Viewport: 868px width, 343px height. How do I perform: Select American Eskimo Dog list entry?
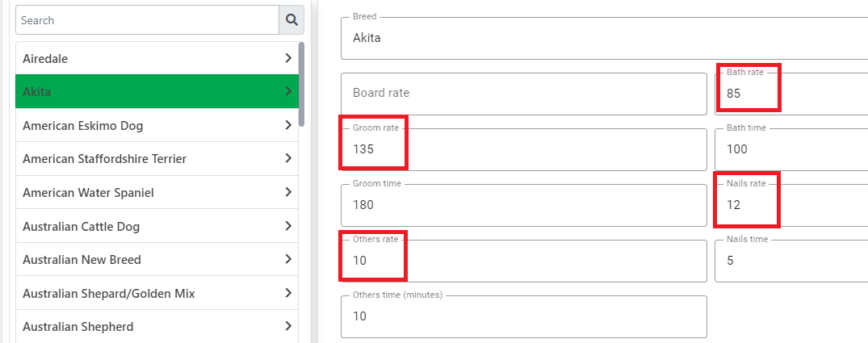(157, 125)
